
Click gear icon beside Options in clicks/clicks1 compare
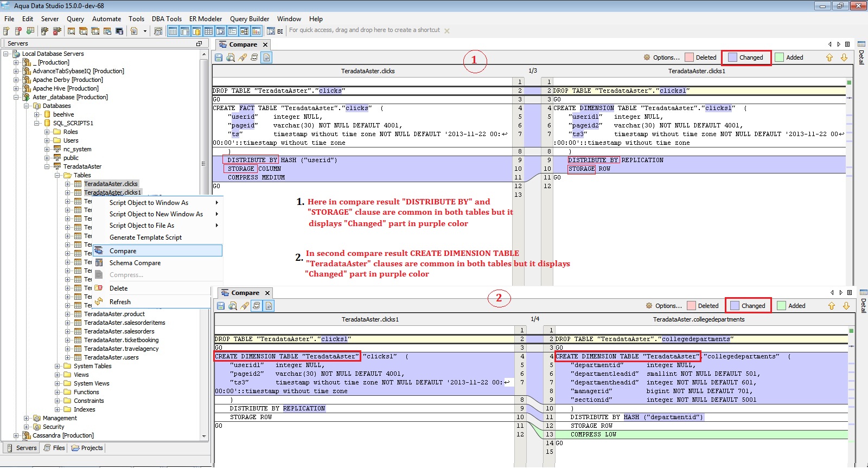pos(647,57)
